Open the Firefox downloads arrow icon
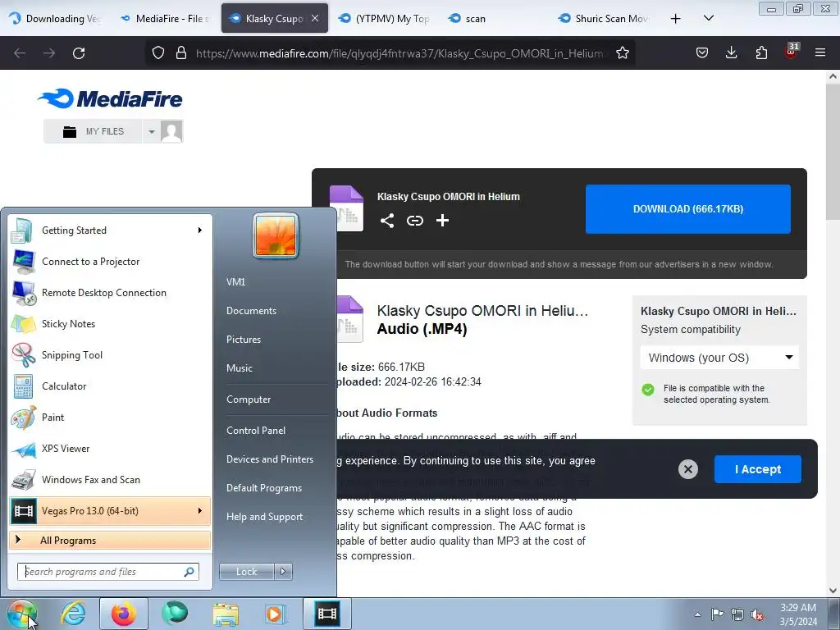Viewport: 840px width, 630px height. pyautogui.click(x=731, y=52)
